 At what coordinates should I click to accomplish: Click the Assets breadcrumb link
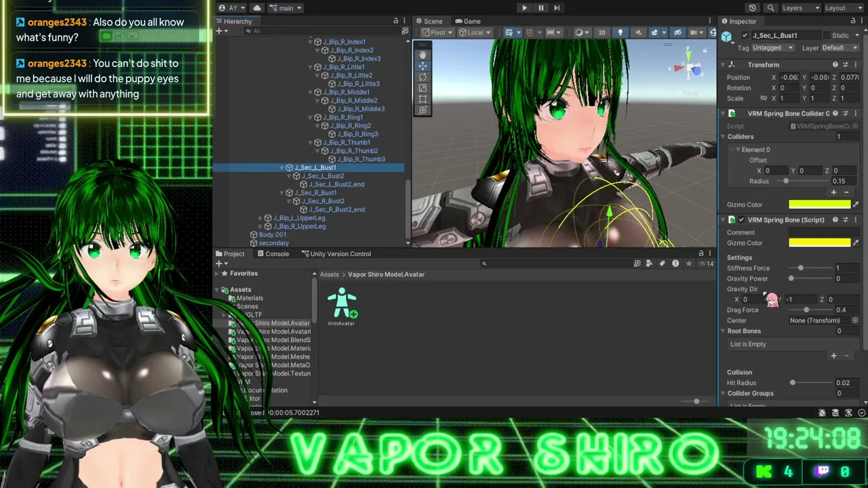[330, 274]
